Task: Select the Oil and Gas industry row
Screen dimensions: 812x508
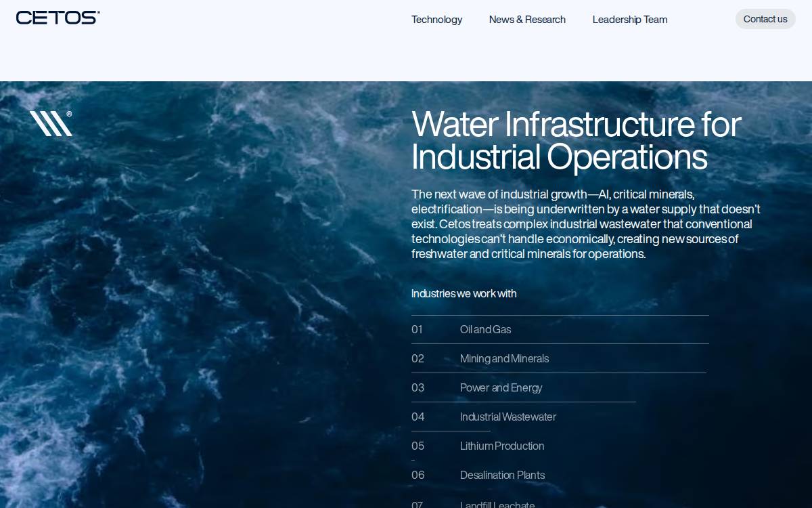Action: (560, 330)
